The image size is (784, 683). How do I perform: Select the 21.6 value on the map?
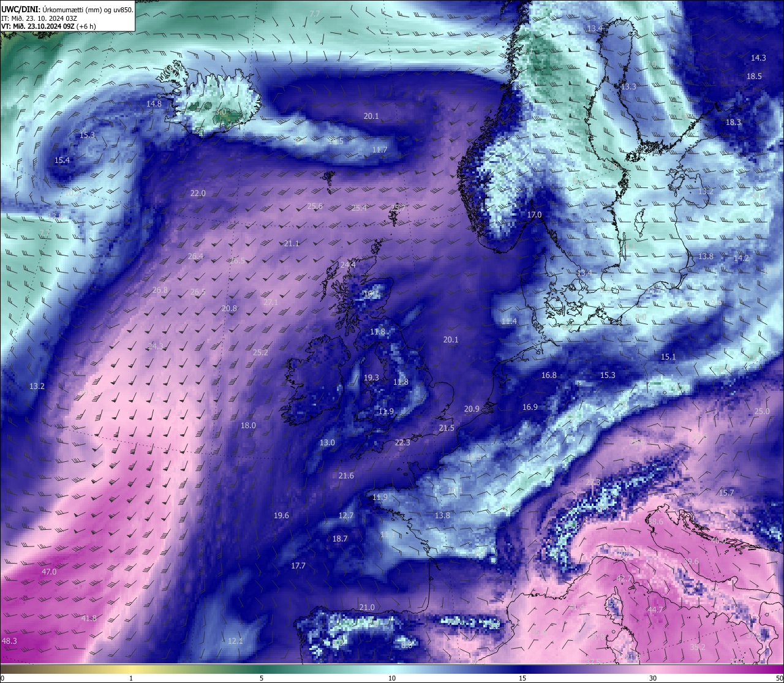click(346, 475)
